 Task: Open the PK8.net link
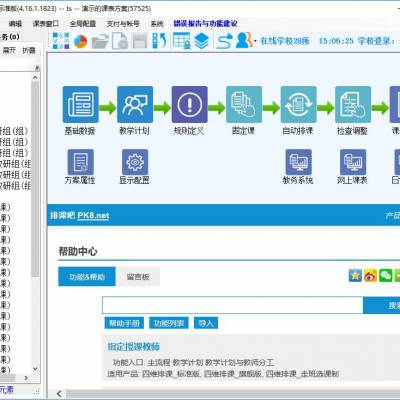(93, 216)
